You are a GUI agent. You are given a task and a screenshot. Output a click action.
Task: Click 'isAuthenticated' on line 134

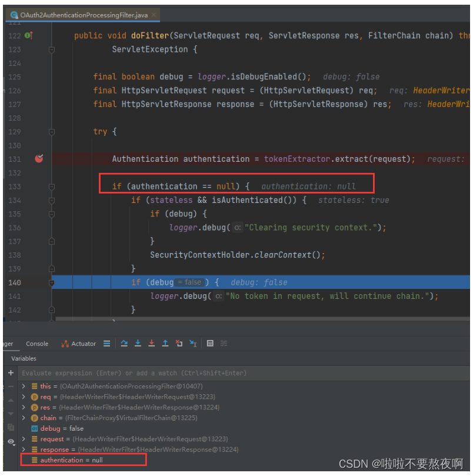[x=247, y=200]
